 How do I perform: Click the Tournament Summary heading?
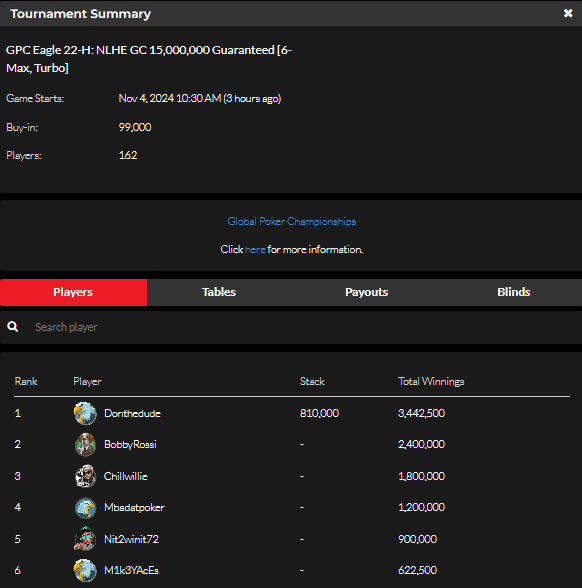[81, 14]
